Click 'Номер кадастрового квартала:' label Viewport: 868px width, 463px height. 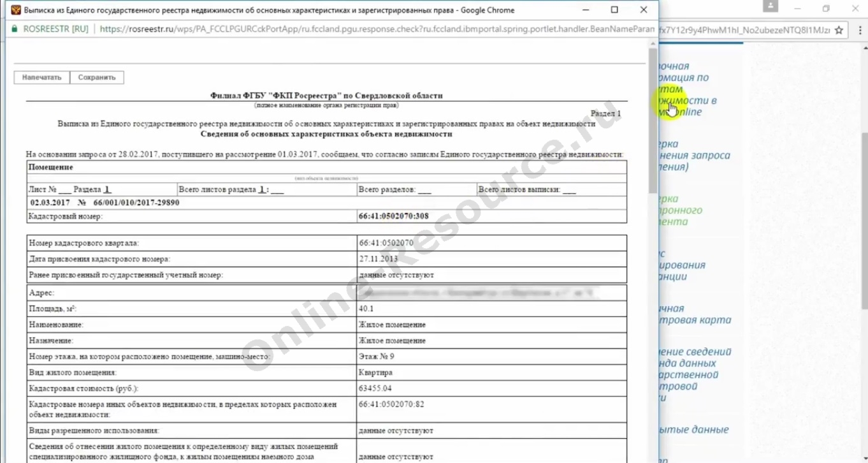[83, 243]
